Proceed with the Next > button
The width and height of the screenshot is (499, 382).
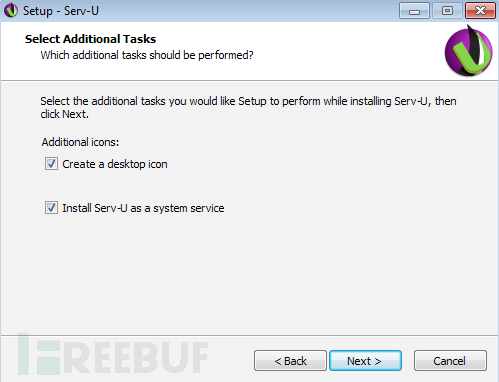[365, 361]
